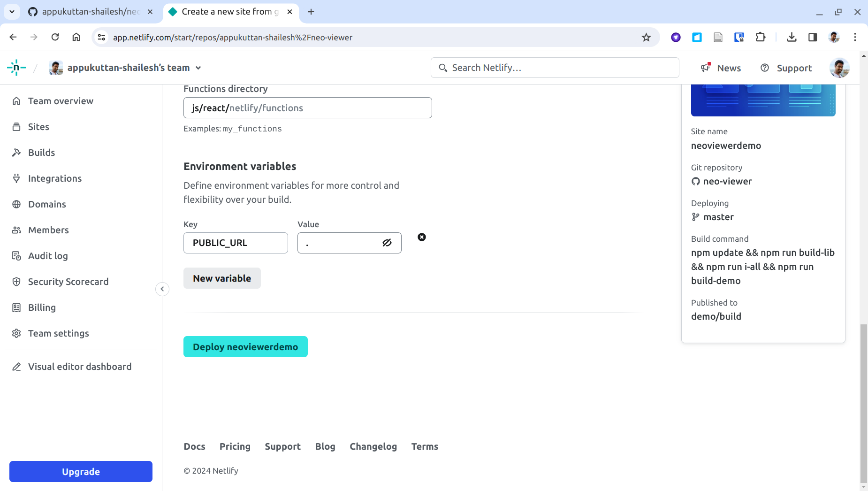Toggle visibility of the PUBLIC_URL value
The width and height of the screenshot is (868, 491).
pyautogui.click(x=387, y=243)
